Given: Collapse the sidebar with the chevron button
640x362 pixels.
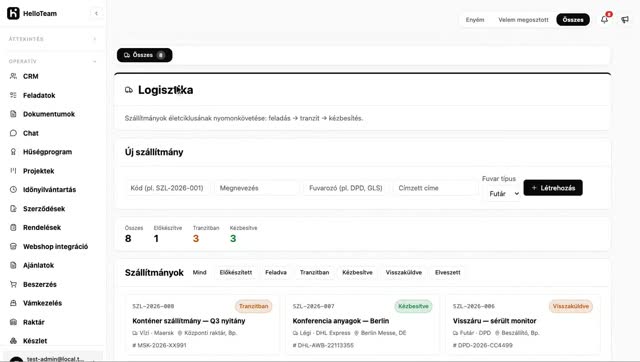Looking at the screenshot, I should (x=96, y=13).
